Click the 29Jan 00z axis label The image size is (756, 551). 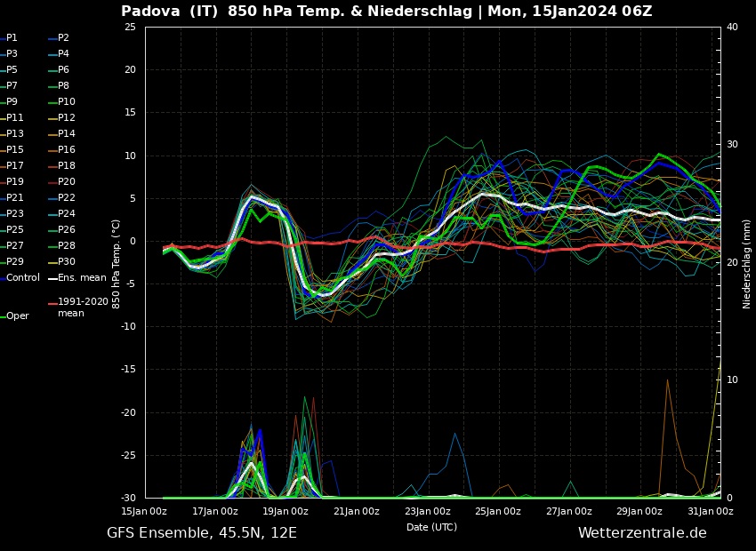pyautogui.click(x=639, y=511)
